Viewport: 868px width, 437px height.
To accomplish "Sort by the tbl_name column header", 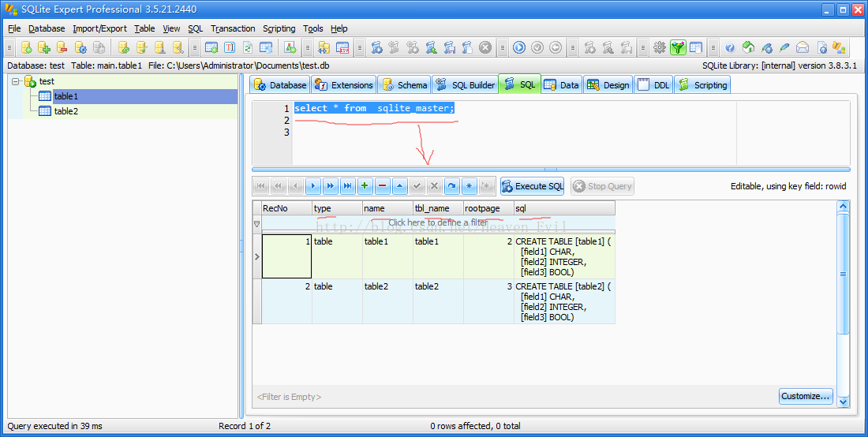I will pyautogui.click(x=439, y=208).
